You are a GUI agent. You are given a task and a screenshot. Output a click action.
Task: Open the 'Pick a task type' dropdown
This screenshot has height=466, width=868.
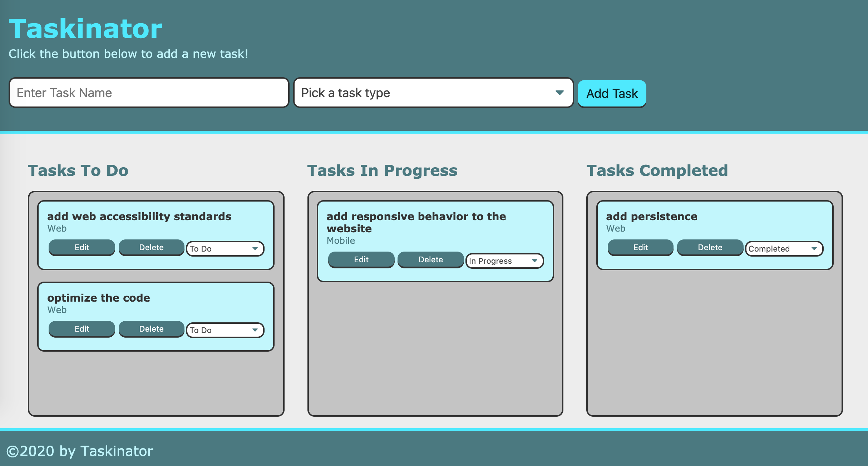[430, 94]
